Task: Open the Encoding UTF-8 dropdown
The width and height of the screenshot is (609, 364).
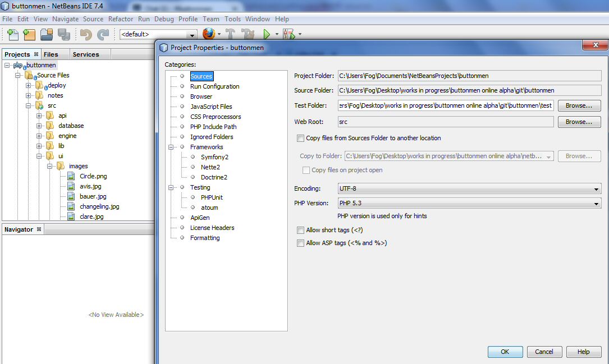Action: [x=469, y=188]
